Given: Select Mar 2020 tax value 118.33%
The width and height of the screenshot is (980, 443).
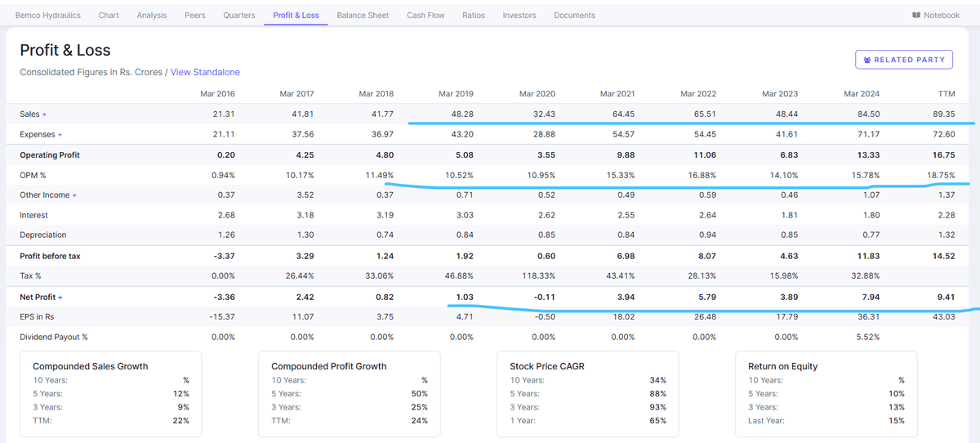Looking at the screenshot, I should (x=537, y=275).
